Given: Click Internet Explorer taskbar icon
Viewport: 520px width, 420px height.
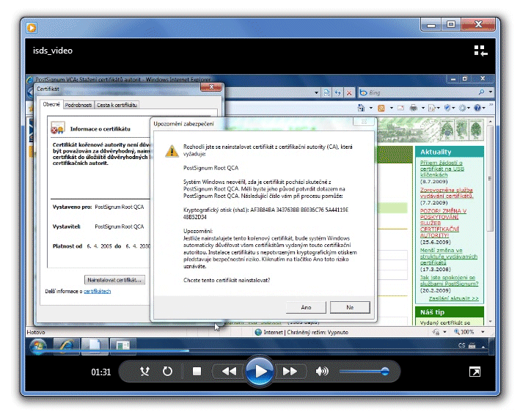Looking at the screenshot, I should [66, 347].
